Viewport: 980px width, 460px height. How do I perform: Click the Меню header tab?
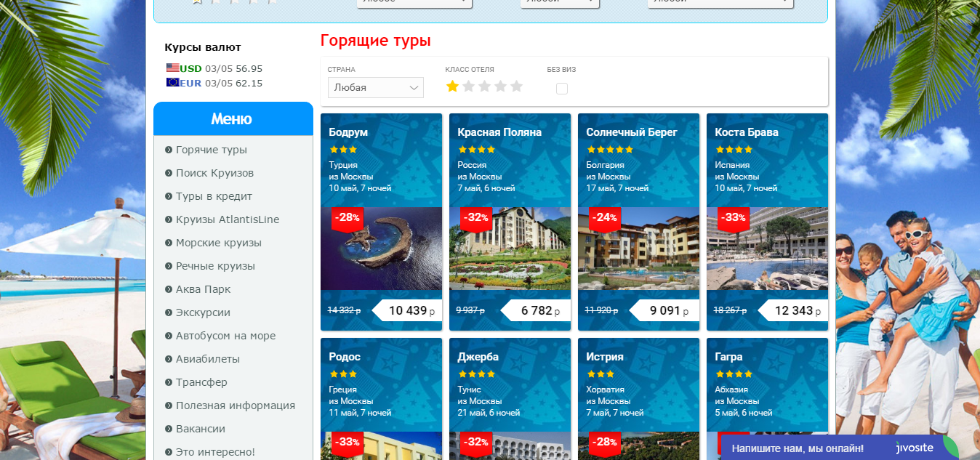tap(233, 118)
